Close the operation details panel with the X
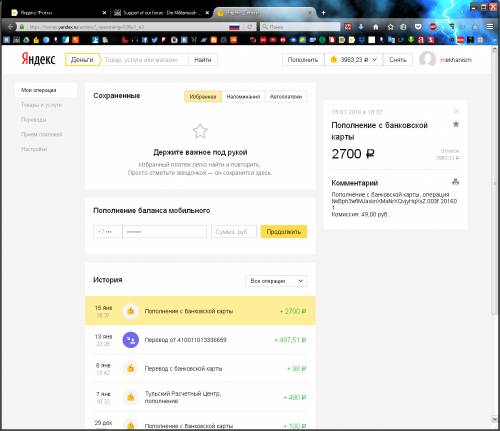The height and width of the screenshot is (431, 500). (x=456, y=111)
